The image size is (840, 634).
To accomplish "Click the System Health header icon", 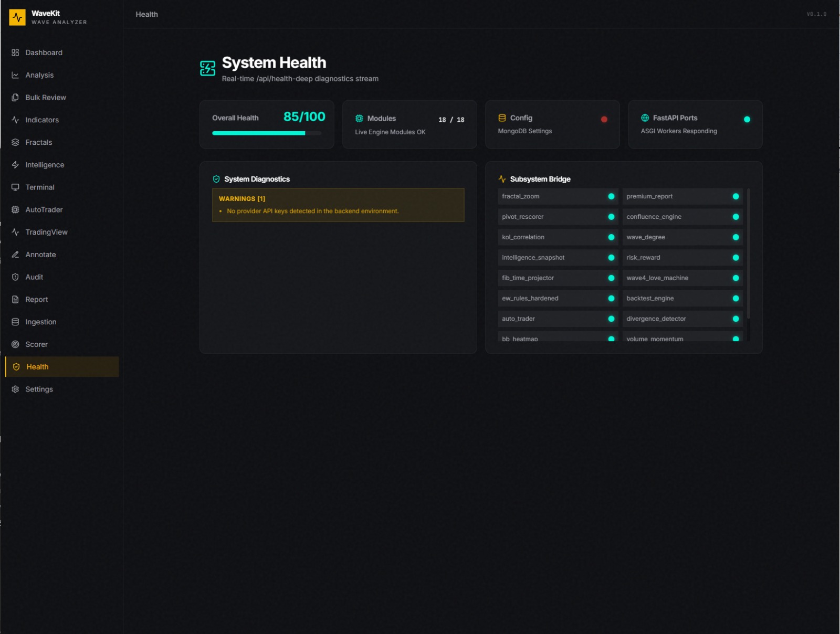I will click(207, 68).
